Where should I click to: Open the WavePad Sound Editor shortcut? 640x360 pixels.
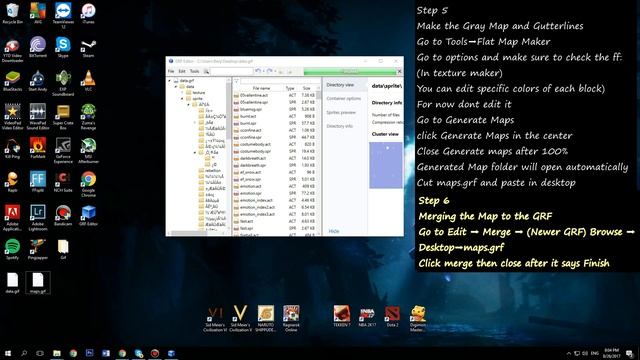coord(38,117)
